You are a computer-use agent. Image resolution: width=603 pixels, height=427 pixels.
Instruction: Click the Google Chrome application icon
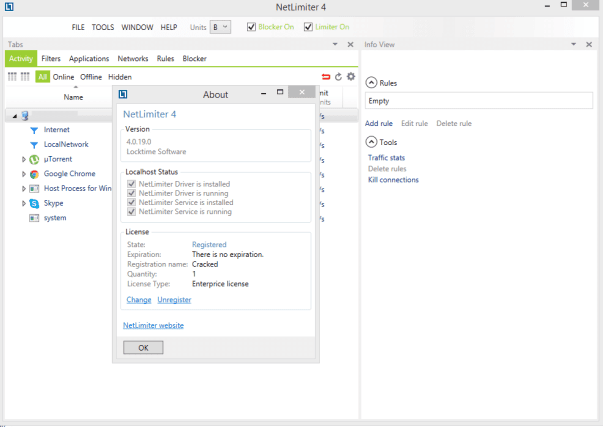pos(34,174)
